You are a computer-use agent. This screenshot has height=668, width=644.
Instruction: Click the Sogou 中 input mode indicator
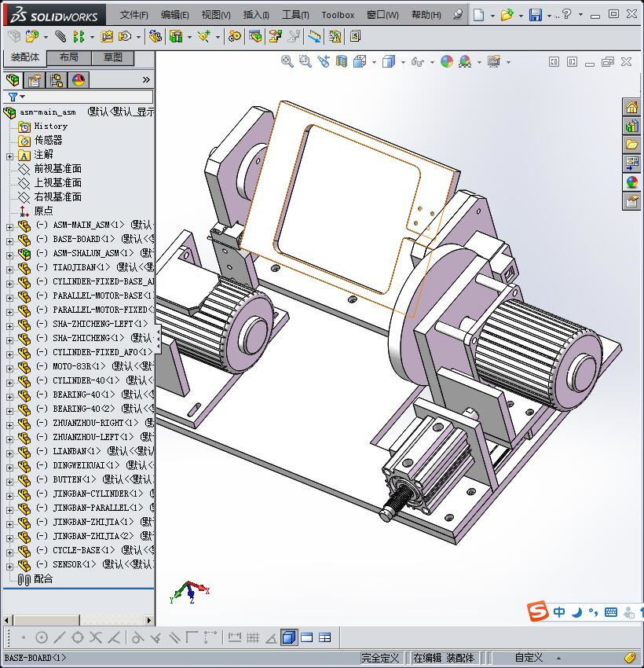point(559,612)
